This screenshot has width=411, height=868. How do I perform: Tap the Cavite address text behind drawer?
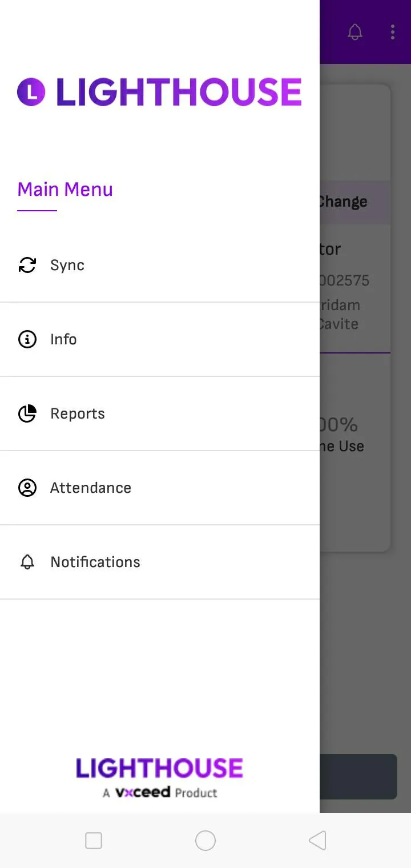click(339, 324)
